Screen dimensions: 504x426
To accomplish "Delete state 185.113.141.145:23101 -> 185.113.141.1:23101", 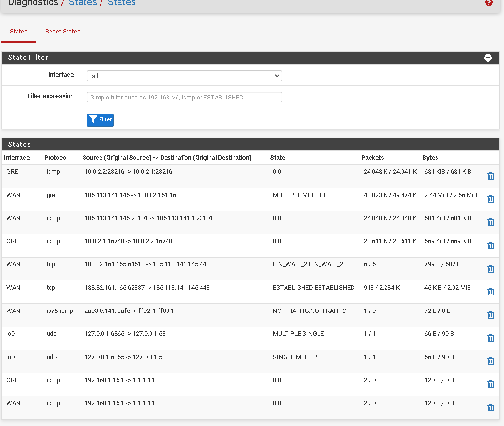I will pos(490,222).
